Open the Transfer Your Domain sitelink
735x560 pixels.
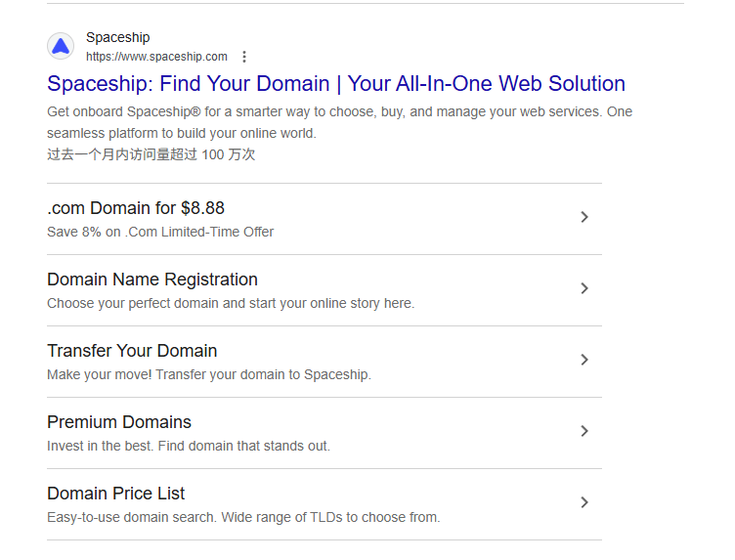[132, 351]
